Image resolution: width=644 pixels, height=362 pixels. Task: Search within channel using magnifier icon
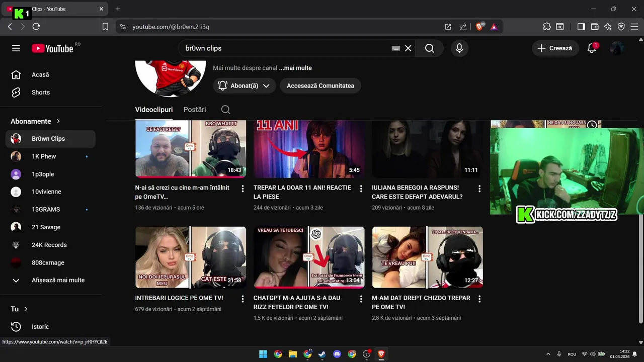[225, 110]
